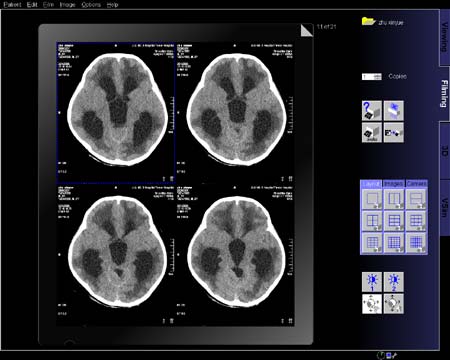Click the gray zoom/pan 1:1 icon

pyautogui.click(x=394, y=304)
